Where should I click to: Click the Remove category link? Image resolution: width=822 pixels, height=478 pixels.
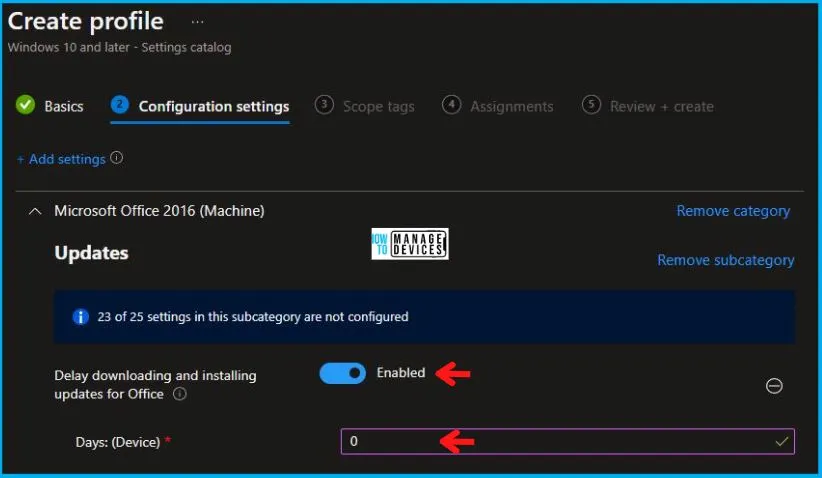[733, 211]
